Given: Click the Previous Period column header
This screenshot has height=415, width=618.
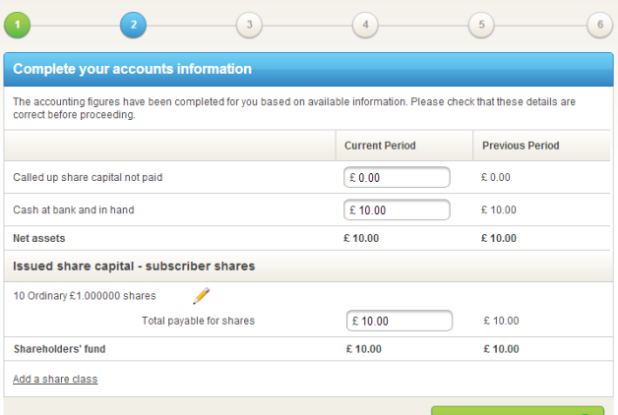Looking at the screenshot, I should point(520,146).
